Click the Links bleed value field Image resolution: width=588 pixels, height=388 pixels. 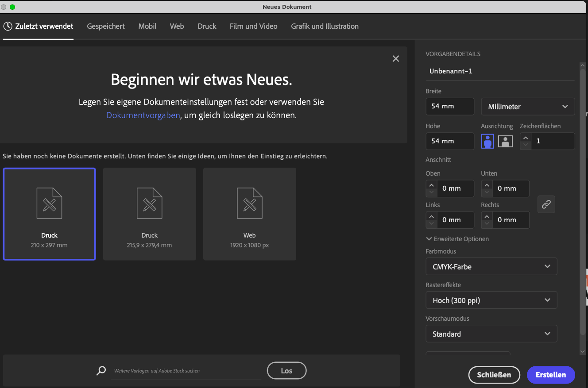455,220
